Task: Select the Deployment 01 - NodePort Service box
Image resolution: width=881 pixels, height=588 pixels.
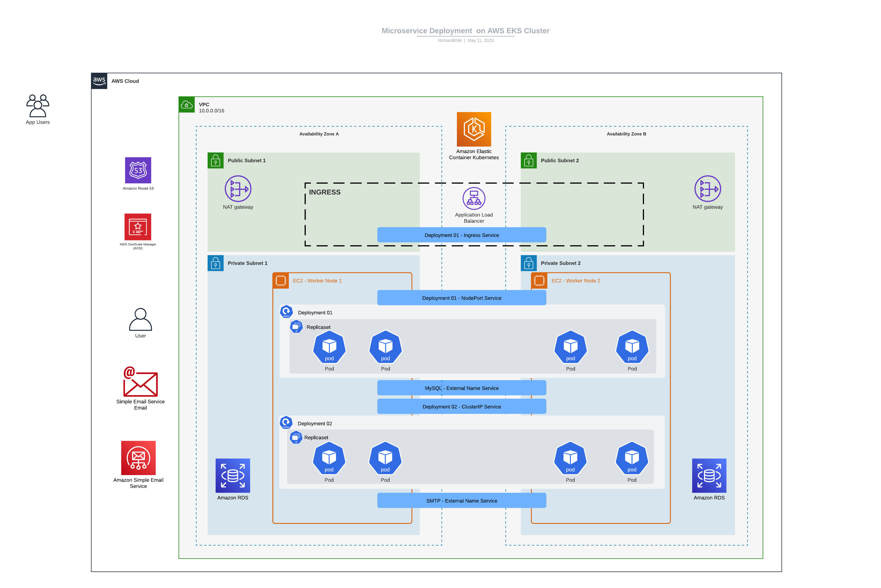Action: coord(462,298)
